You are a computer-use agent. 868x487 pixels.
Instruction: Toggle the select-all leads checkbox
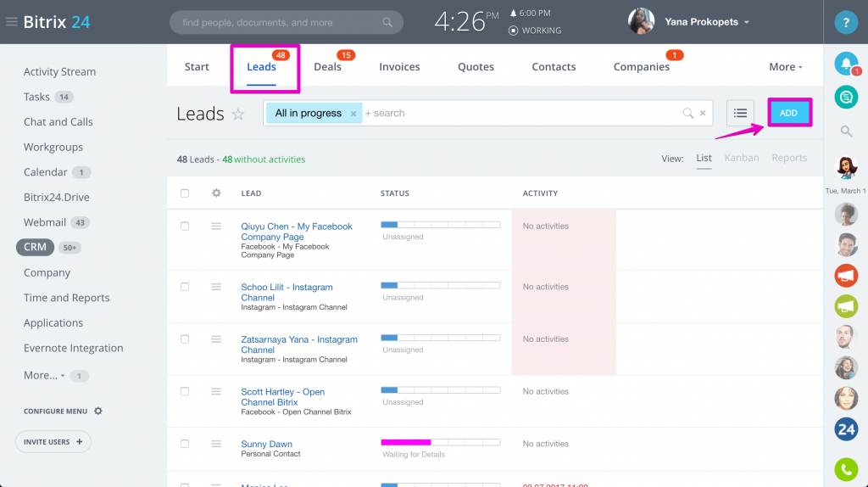[x=185, y=193]
